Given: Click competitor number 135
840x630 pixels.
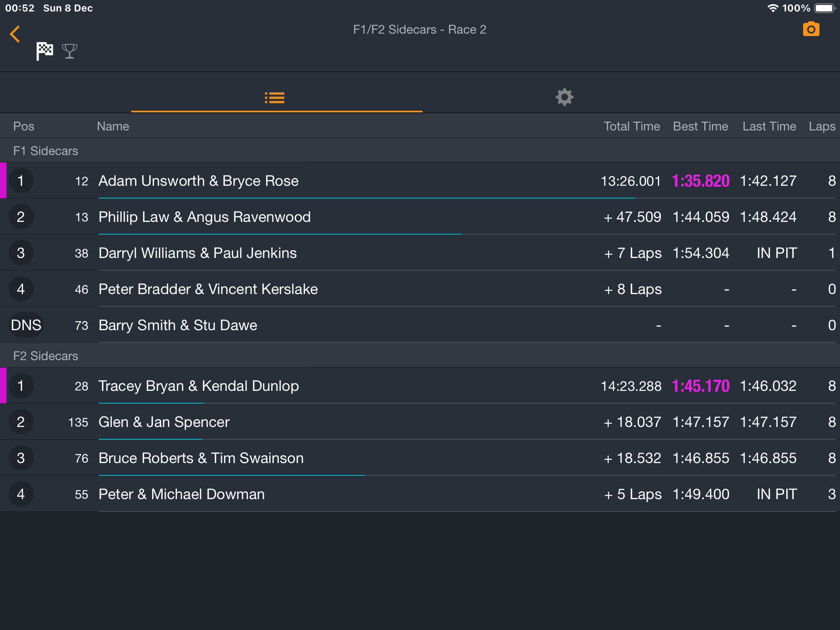Looking at the screenshot, I should (78, 422).
